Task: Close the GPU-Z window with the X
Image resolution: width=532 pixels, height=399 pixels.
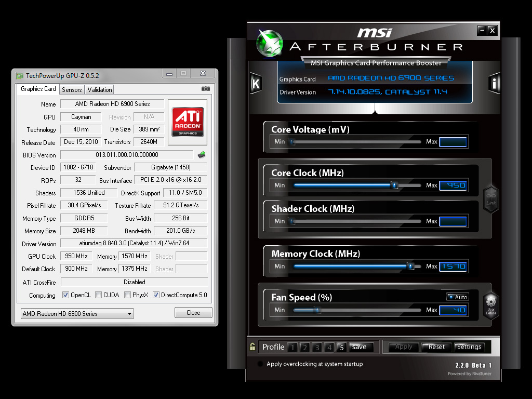Action: click(x=203, y=74)
